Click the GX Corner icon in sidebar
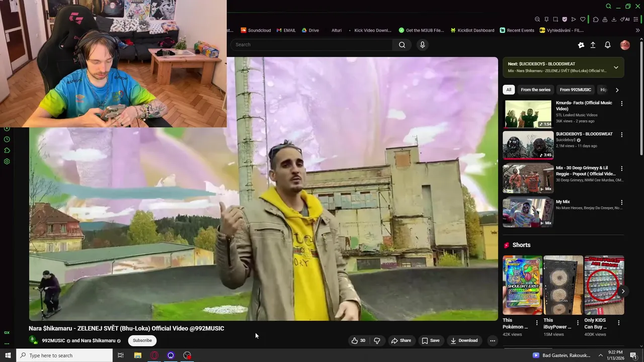The height and width of the screenshot is (362, 644). point(7,332)
